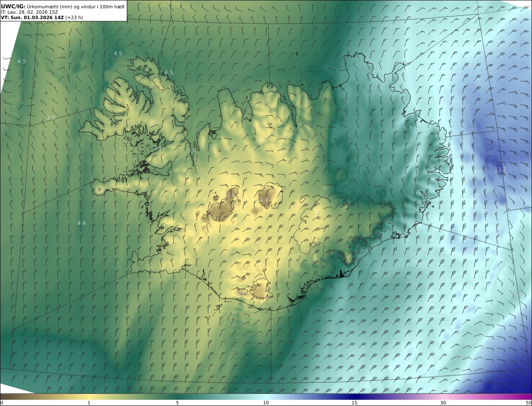Screen dimensions: 532x406
Task: Click the 4.4 value in Faxaflói bay
Action: (81, 223)
